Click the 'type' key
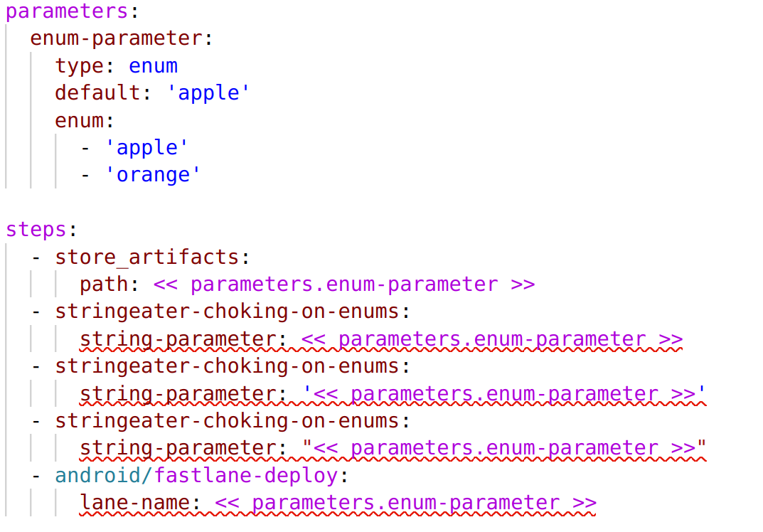The image size is (763, 532). 80,66
